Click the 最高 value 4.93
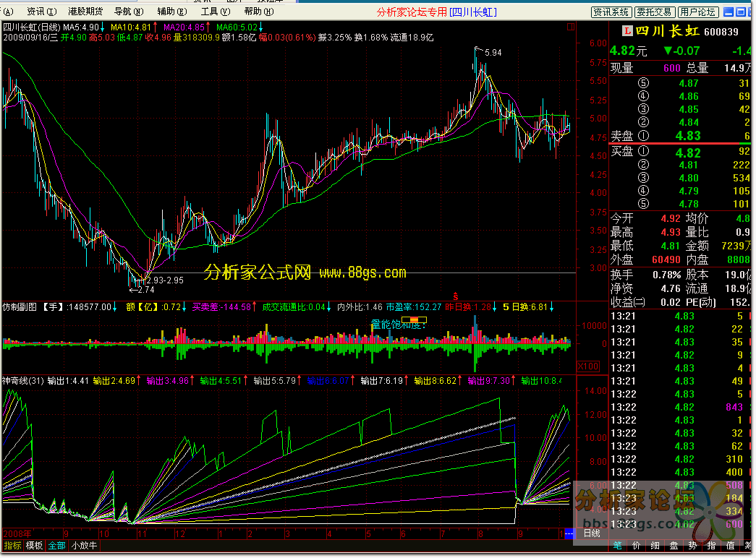Screen dimensions: 756x558 tap(671, 232)
